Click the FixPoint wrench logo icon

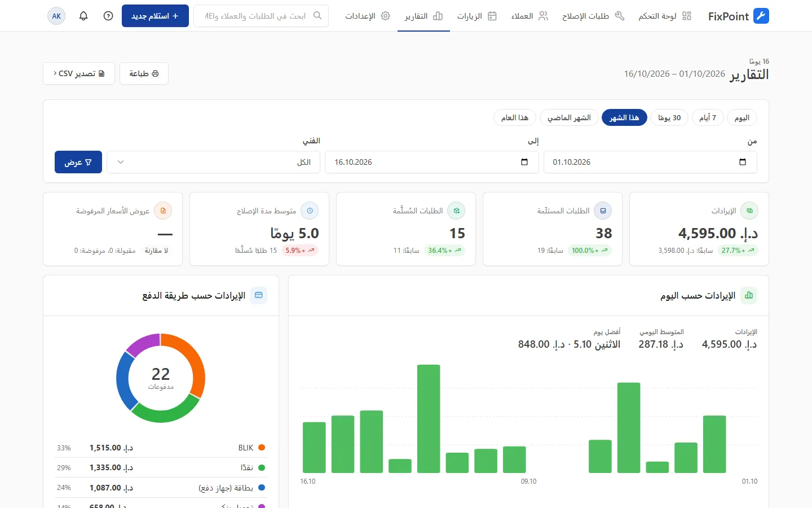(761, 16)
